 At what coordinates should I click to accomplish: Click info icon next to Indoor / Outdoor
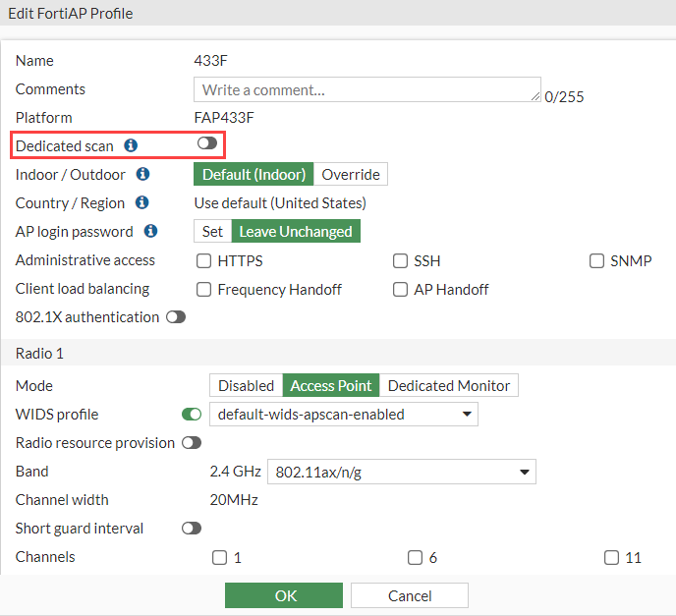tap(142, 174)
